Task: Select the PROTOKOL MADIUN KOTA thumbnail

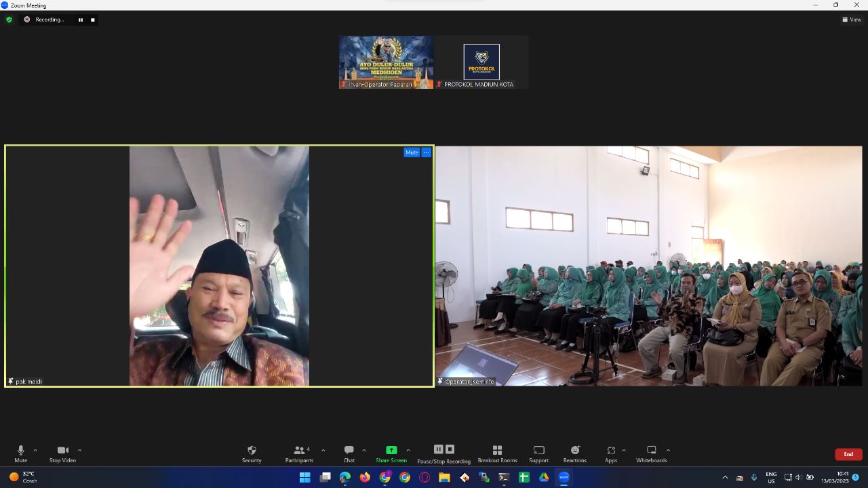Action: pos(481,62)
